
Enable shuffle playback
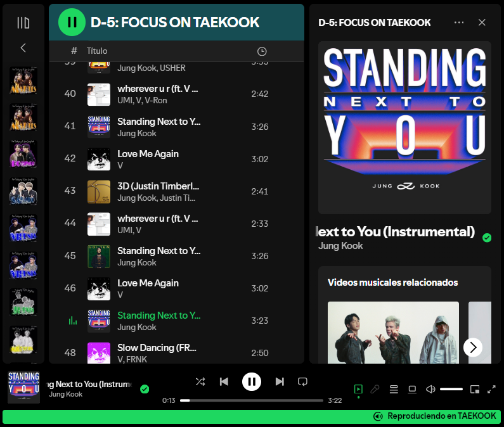click(200, 381)
